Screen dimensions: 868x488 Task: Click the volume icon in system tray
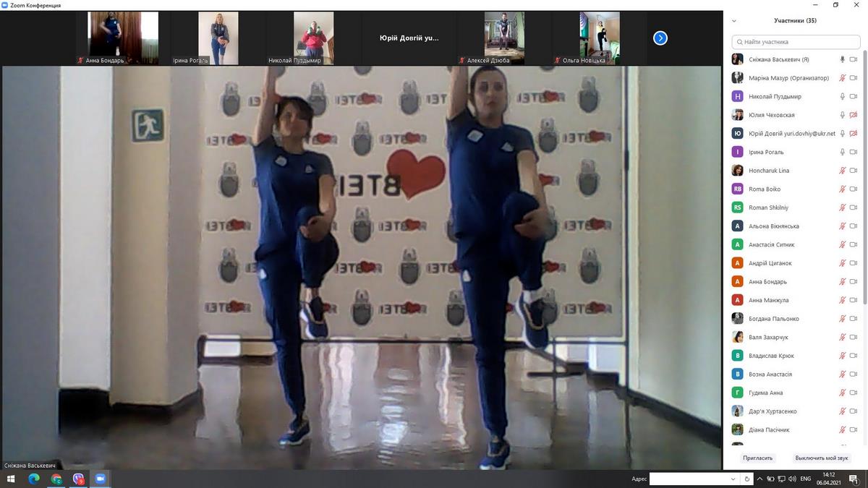pos(793,479)
